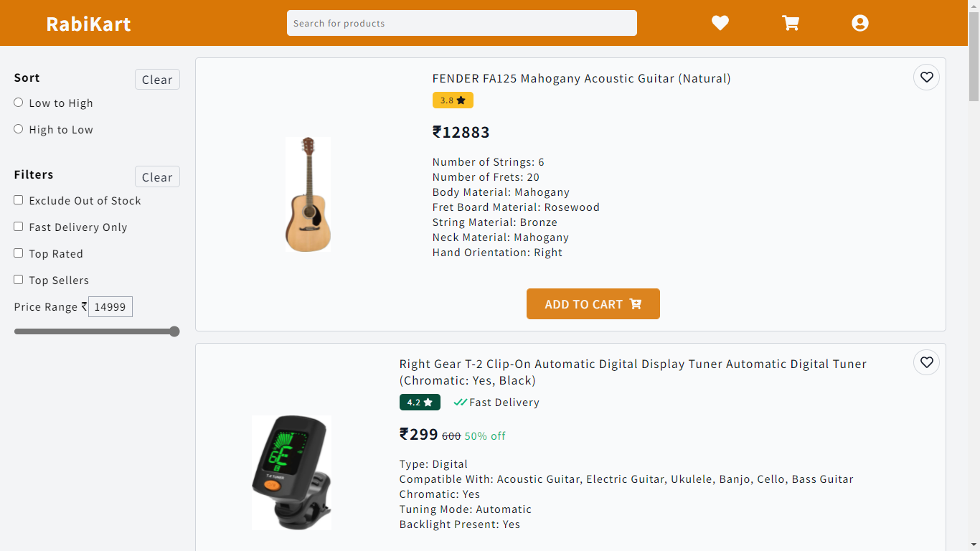Click the RabiKart logo
The image size is (980, 551).
point(88,24)
